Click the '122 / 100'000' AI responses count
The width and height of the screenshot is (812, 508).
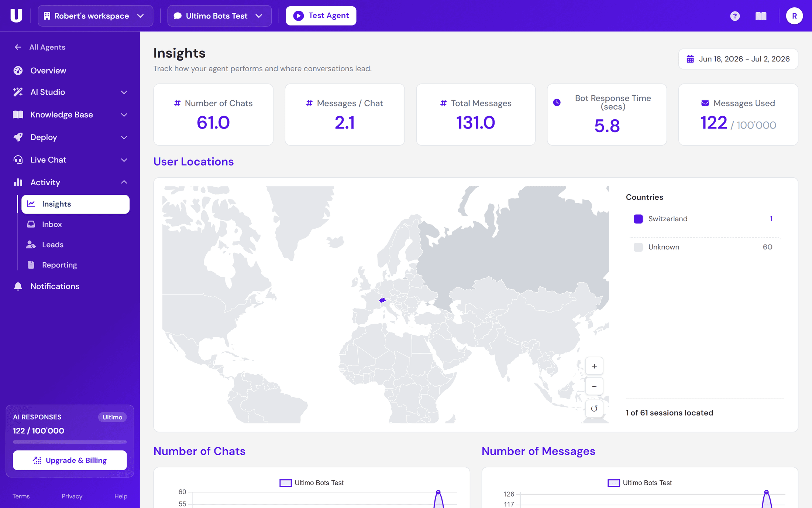pyautogui.click(x=38, y=431)
